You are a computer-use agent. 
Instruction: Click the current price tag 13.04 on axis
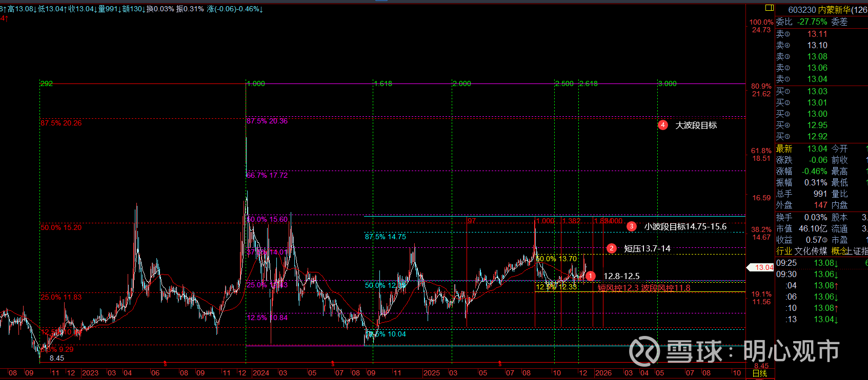coord(761,267)
